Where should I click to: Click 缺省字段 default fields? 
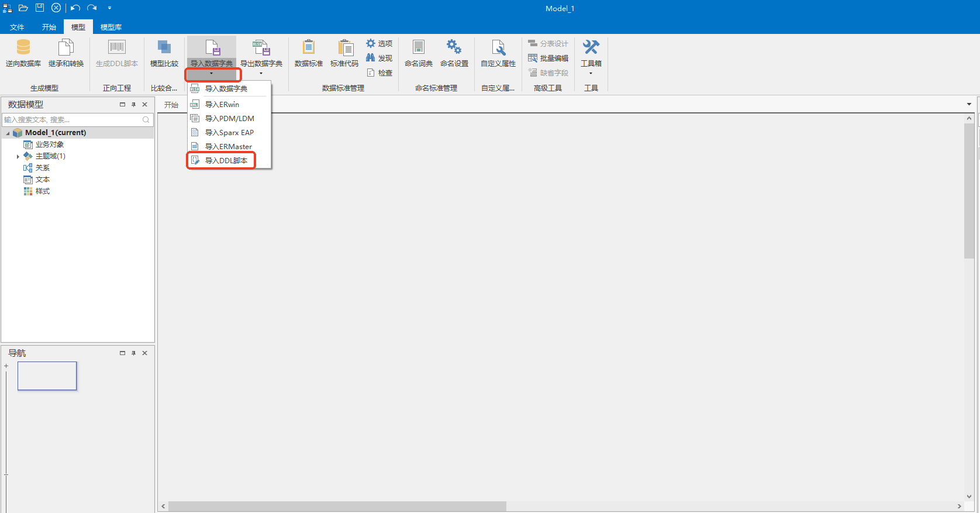(548, 73)
